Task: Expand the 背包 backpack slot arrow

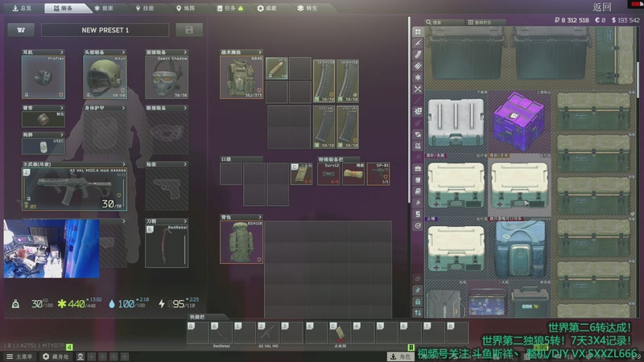Action: (x=259, y=217)
